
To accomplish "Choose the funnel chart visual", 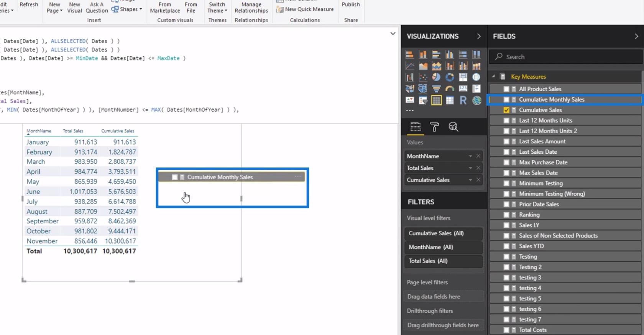I will (436, 89).
